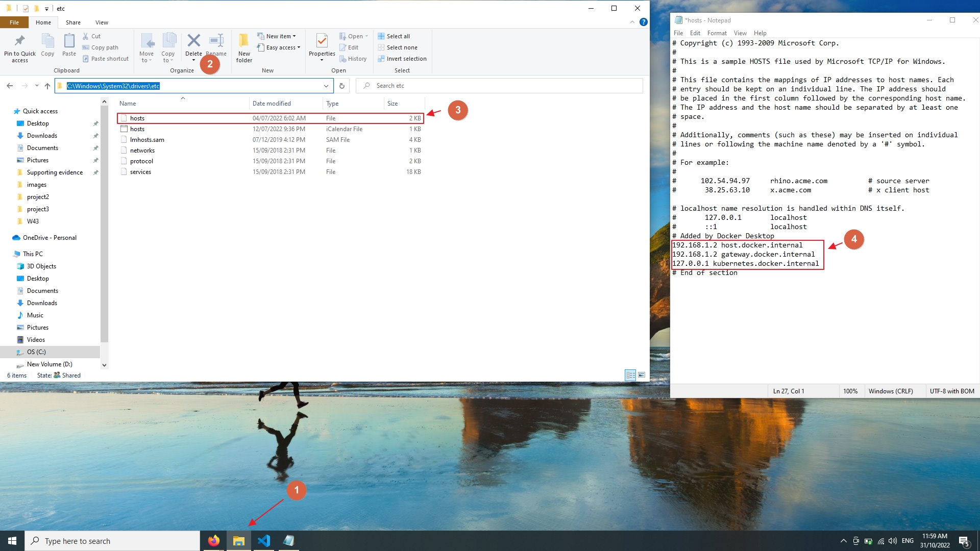Open the New item dropdown
The height and width of the screenshot is (551, 980).
(277, 36)
